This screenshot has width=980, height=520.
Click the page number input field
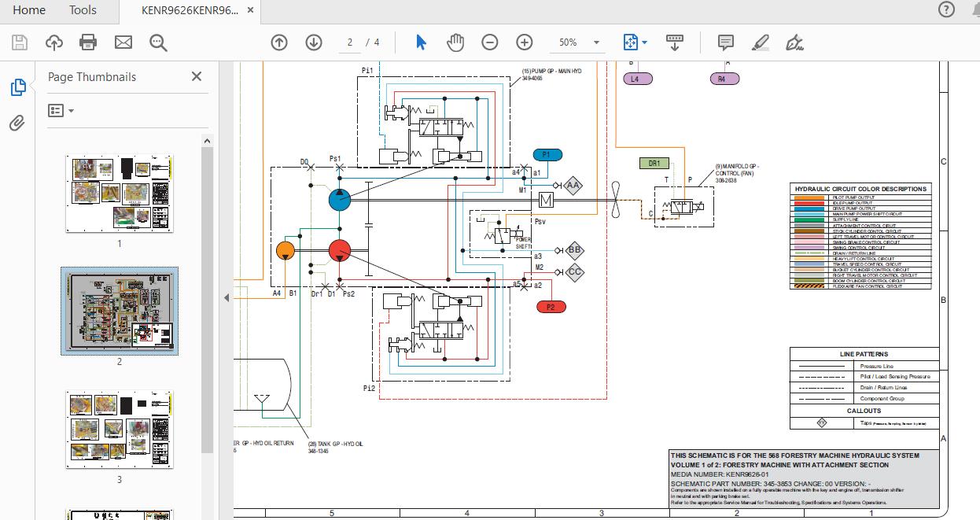pos(350,42)
